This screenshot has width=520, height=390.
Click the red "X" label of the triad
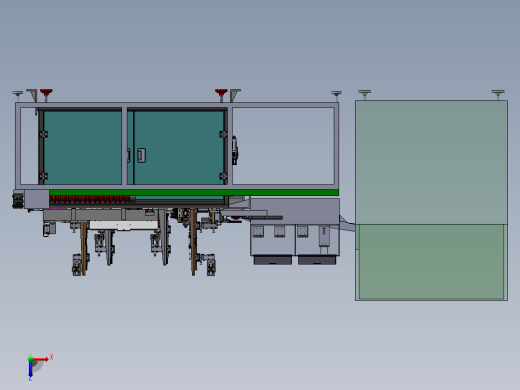[51, 357]
